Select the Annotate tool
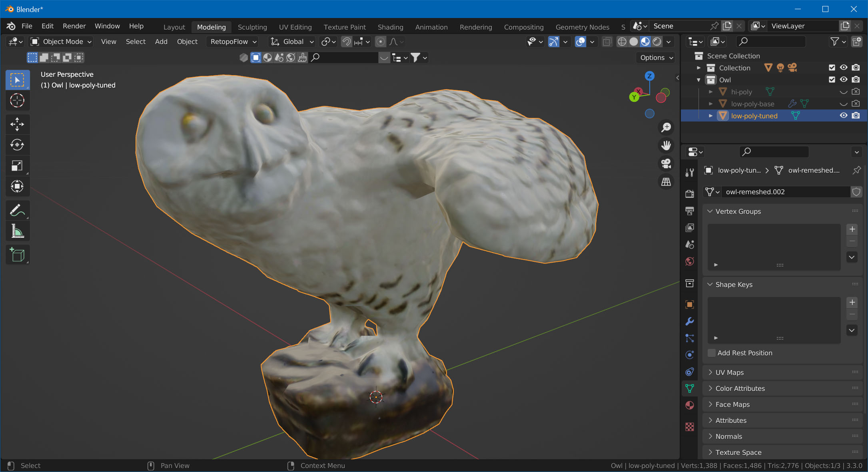Image resolution: width=868 pixels, height=472 pixels. [x=17, y=210]
